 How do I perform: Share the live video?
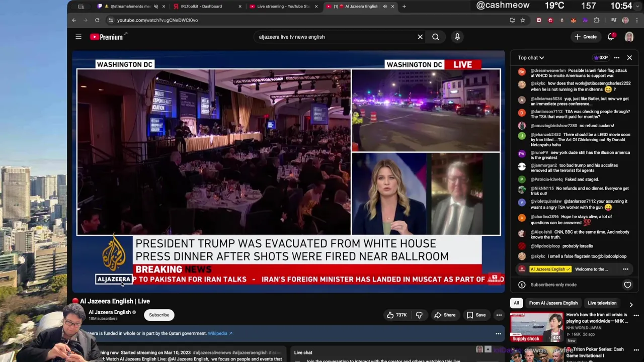pyautogui.click(x=445, y=315)
